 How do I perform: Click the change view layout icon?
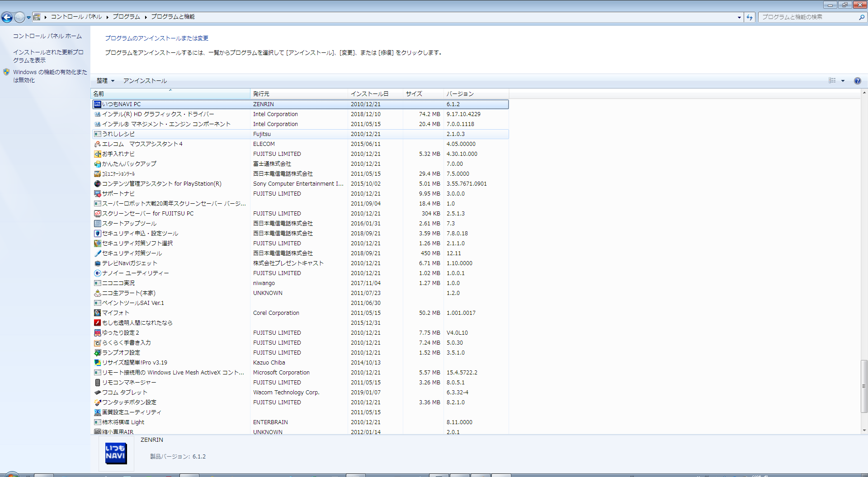(832, 81)
